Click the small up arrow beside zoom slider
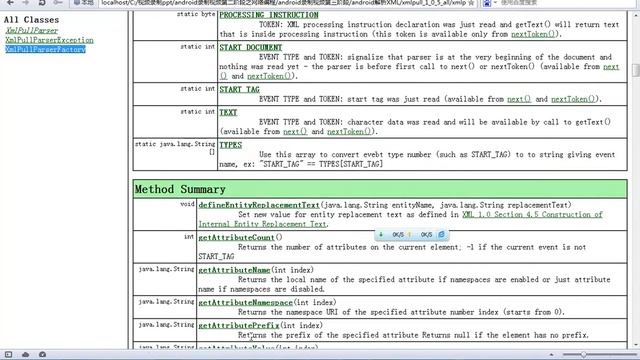Screen dimensions: 640x360 click(551, 355)
